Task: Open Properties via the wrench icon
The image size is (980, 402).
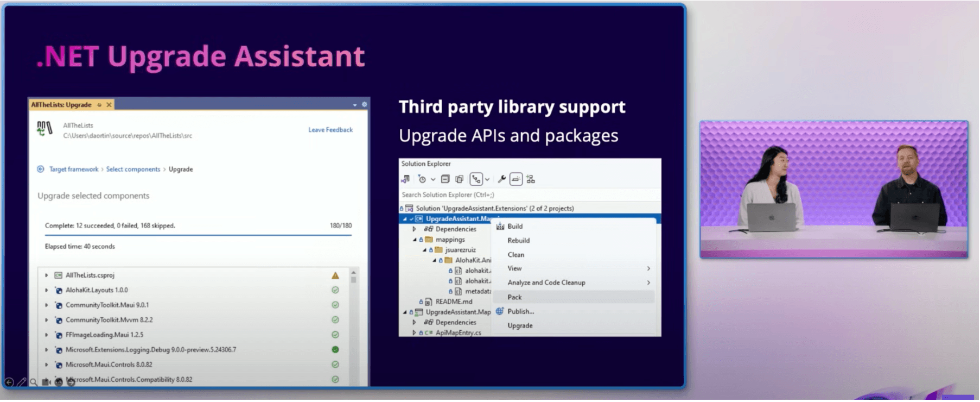Action: tap(502, 179)
